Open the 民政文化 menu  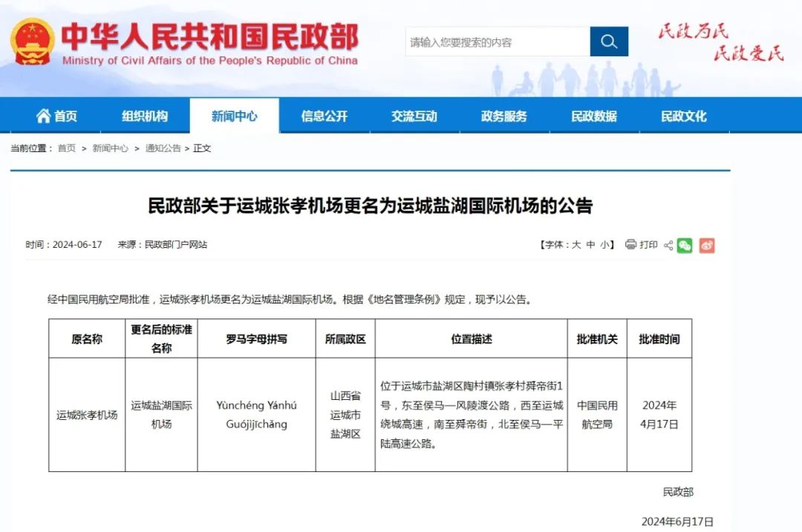point(684,116)
